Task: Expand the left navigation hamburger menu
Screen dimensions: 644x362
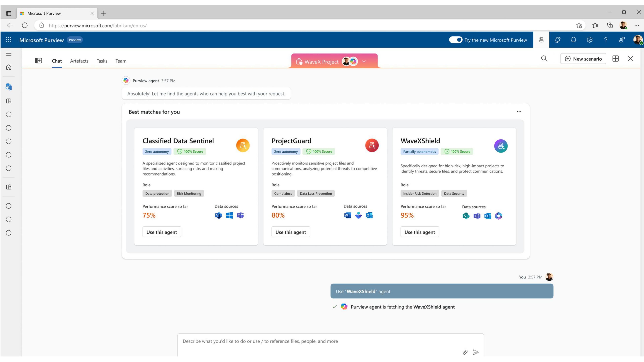Action: pos(9,54)
